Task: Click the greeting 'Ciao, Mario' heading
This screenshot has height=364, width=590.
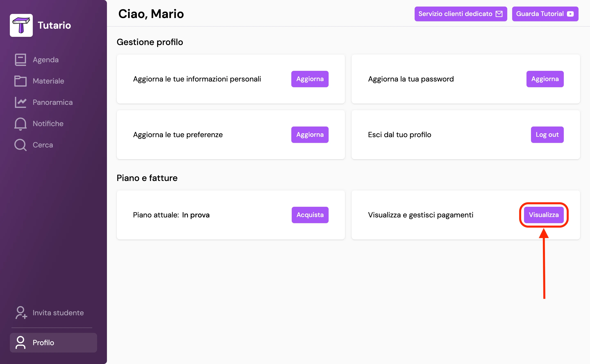Action: coord(151,14)
